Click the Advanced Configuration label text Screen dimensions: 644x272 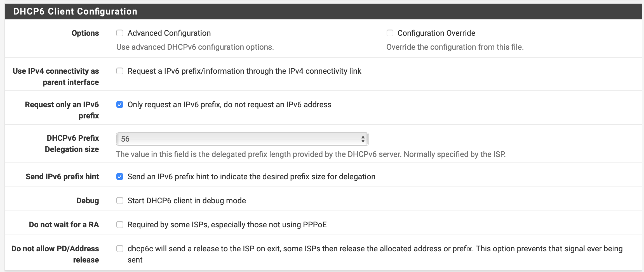(169, 33)
